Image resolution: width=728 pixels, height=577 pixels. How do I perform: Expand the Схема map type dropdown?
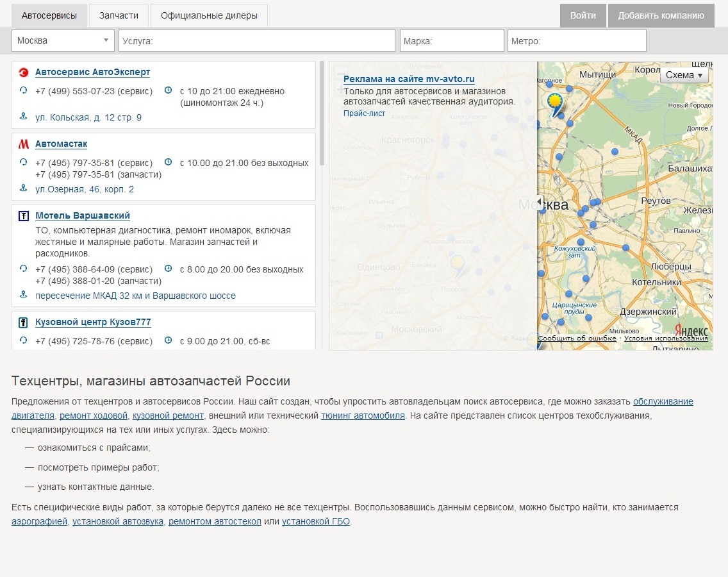click(x=684, y=75)
